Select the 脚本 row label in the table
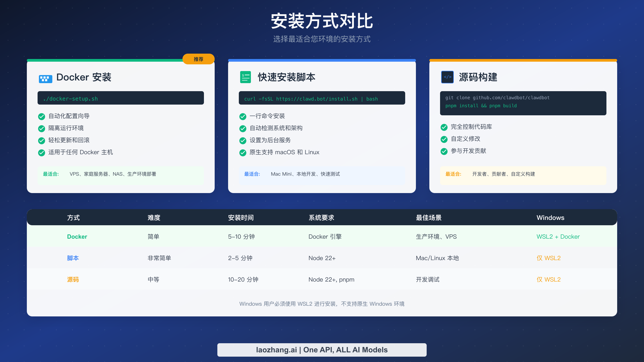The height and width of the screenshot is (362, 644). pos(73,258)
